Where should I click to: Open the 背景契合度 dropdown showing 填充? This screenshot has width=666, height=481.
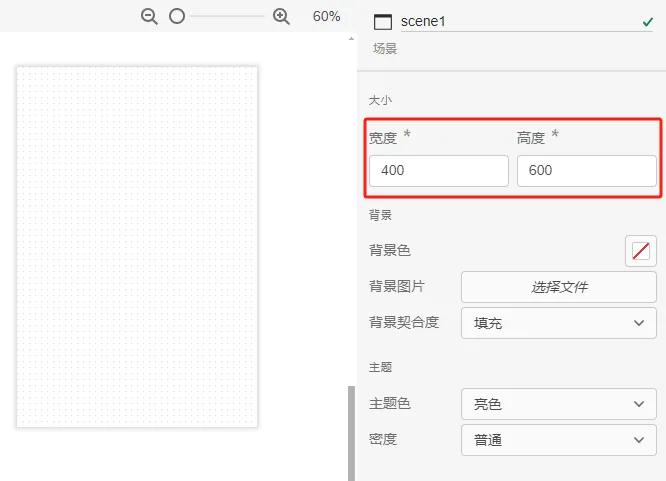(559, 323)
